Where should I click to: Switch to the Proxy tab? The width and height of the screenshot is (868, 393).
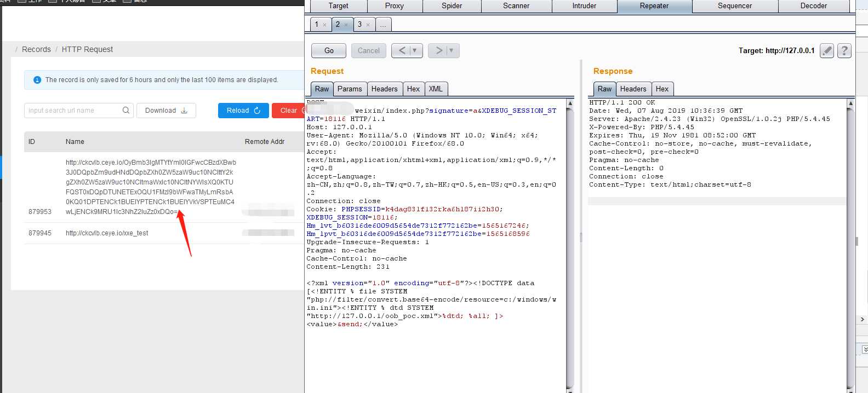(x=394, y=6)
